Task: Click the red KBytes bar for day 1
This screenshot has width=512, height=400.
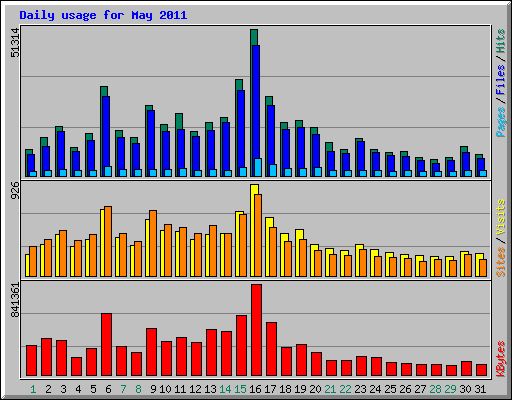Action: click(31, 361)
